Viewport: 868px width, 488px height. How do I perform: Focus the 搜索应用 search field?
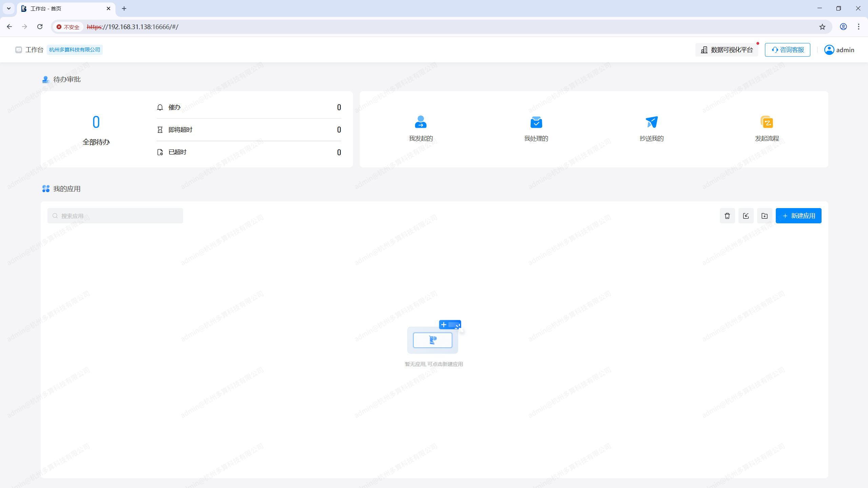pos(115,216)
